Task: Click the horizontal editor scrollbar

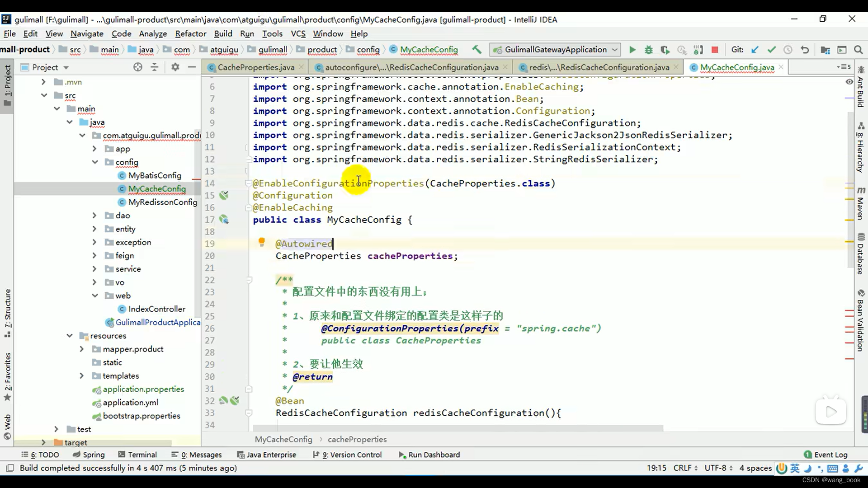Action: click(458, 428)
